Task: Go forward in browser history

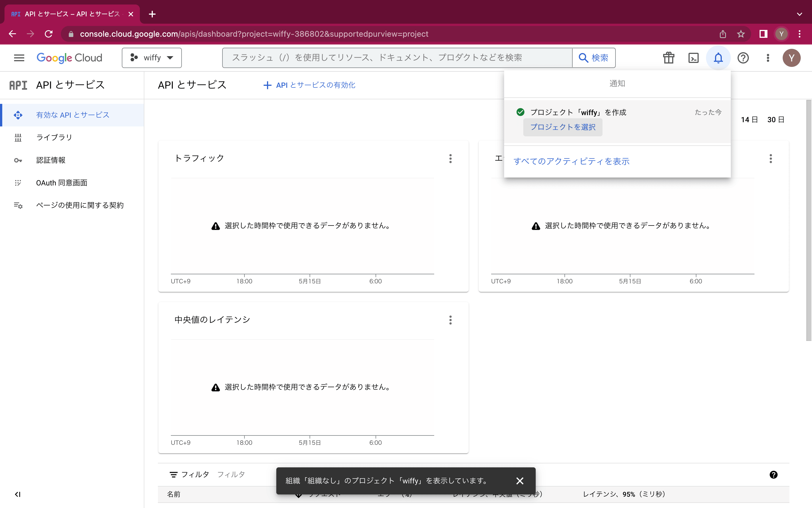Action: pos(30,34)
